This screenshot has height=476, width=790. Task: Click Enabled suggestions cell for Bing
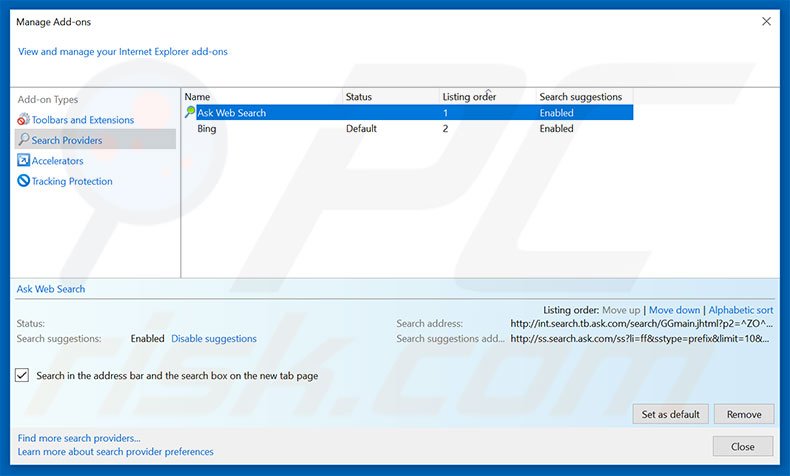click(556, 128)
